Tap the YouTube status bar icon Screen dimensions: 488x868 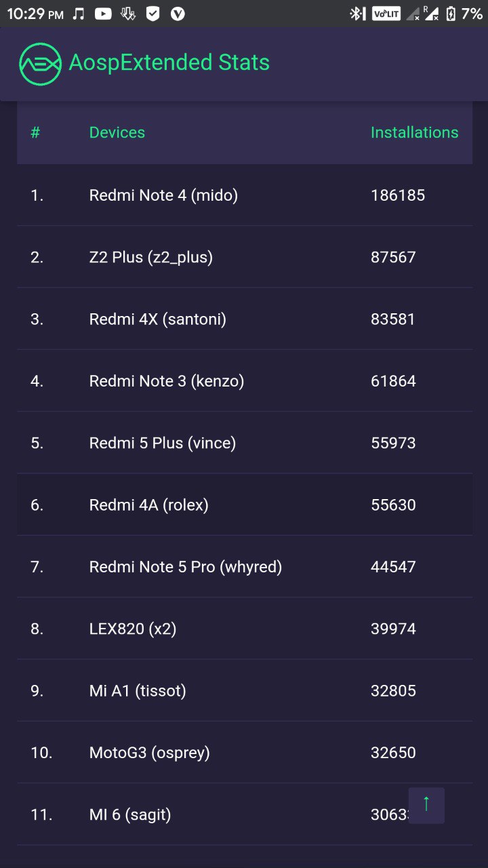pyautogui.click(x=103, y=14)
